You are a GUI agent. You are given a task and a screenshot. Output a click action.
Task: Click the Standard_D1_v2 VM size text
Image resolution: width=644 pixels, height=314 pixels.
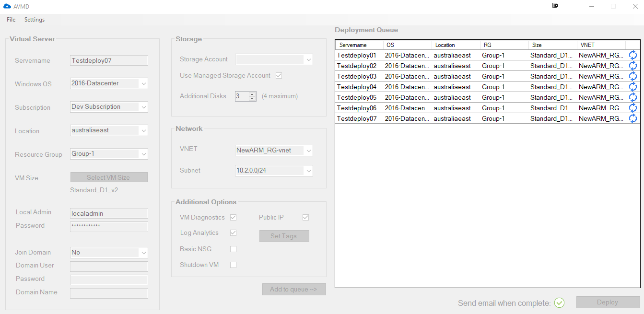94,190
